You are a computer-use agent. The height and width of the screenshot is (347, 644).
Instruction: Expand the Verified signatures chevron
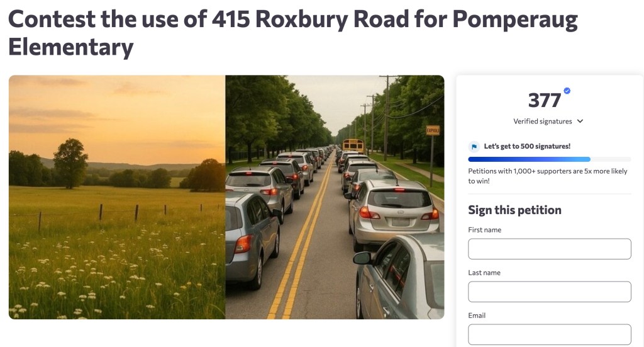click(x=580, y=121)
